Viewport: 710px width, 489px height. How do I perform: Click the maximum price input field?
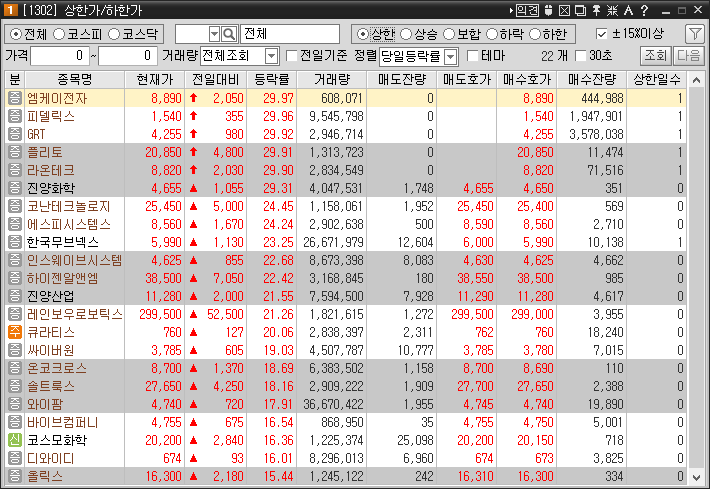tap(128, 56)
